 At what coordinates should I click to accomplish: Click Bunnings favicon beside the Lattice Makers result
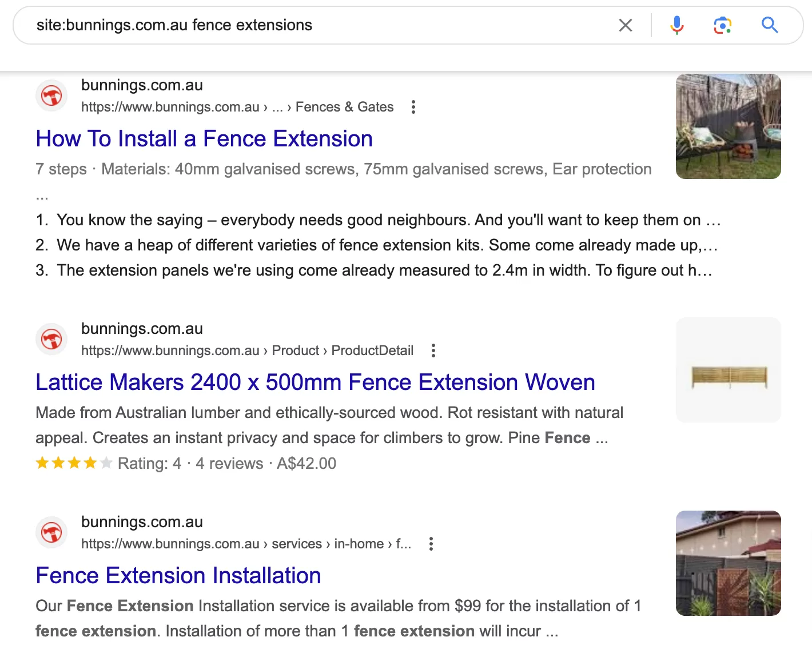coord(52,339)
